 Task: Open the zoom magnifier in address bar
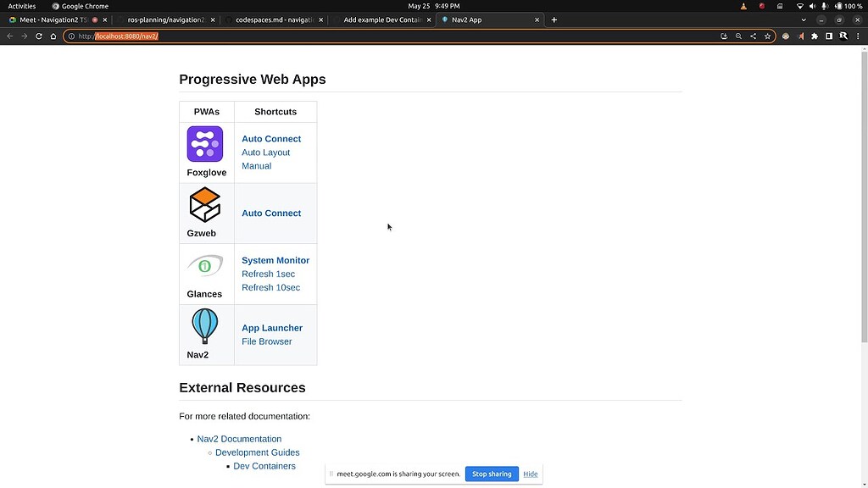click(x=738, y=36)
